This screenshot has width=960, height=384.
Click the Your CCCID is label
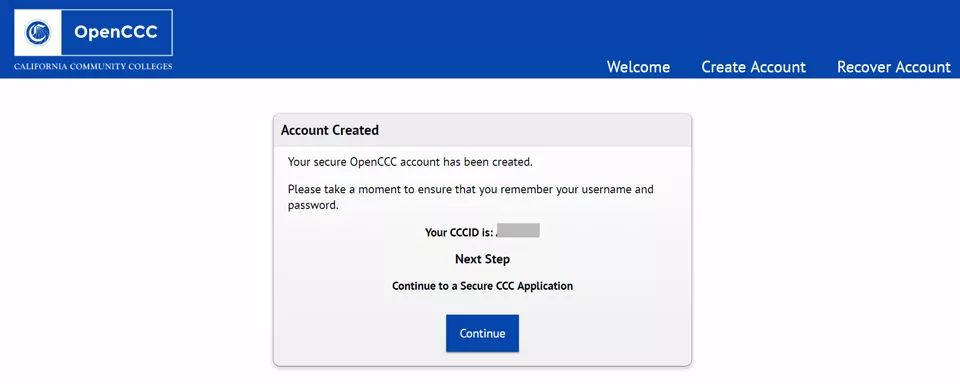click(459, 232)
